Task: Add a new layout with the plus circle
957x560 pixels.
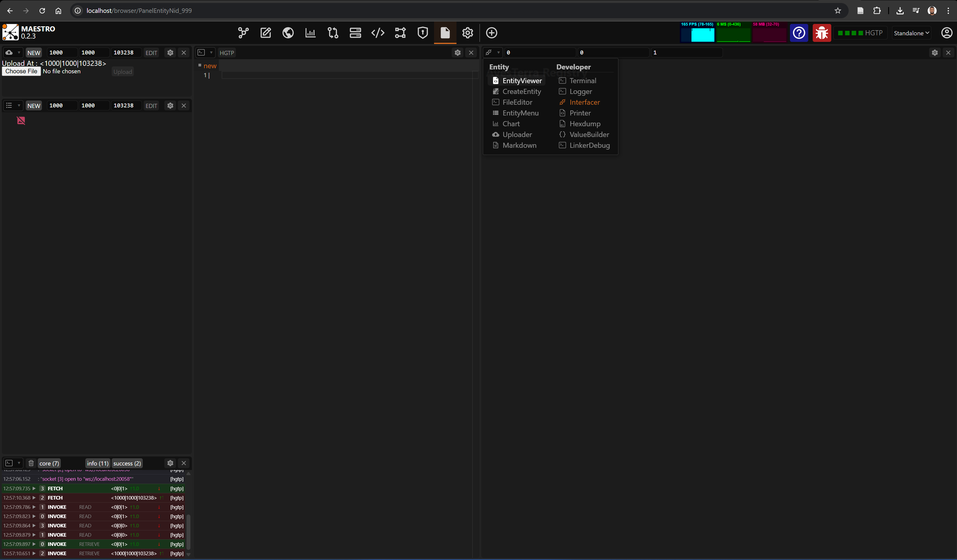Action: point(492,33)
